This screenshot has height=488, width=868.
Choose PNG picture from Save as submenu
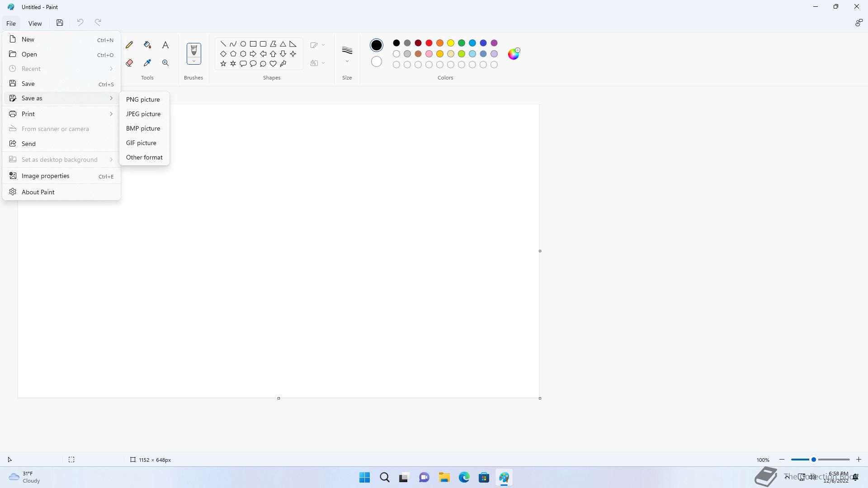click(143, 99)
